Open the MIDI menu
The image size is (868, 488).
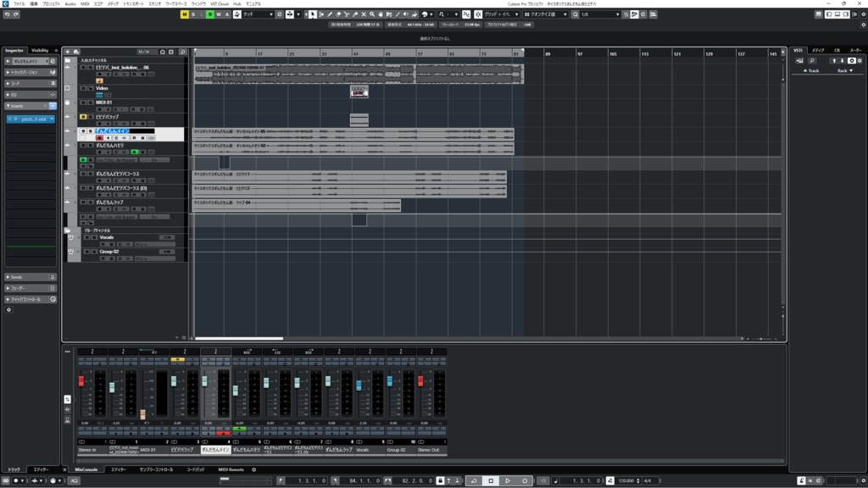(85, 4)
